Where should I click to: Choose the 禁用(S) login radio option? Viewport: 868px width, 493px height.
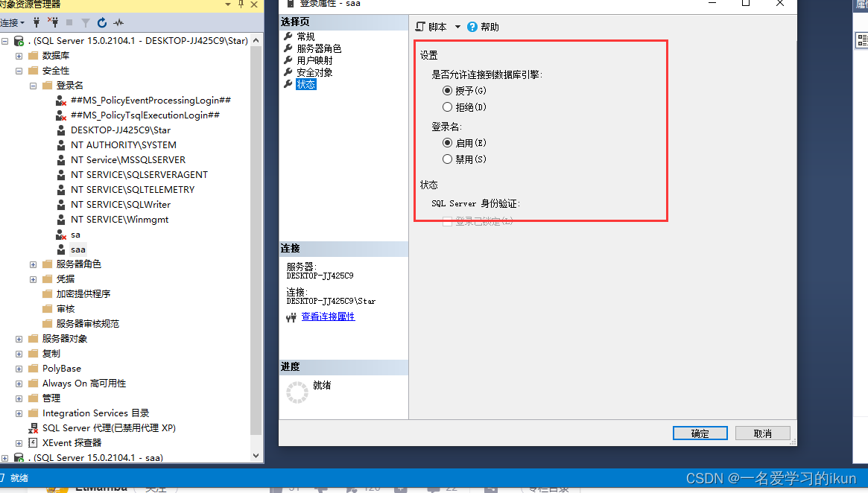click(x=447, y=159)
